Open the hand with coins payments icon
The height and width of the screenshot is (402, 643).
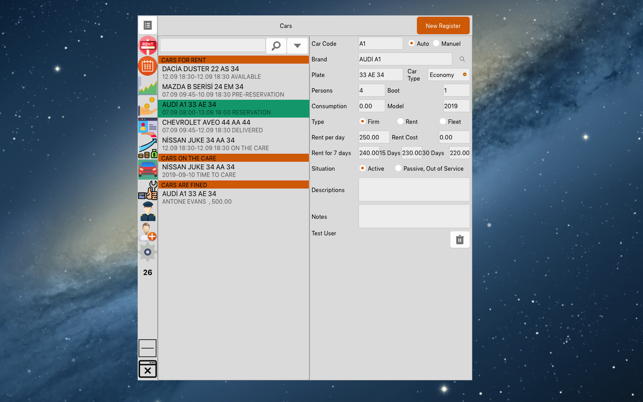pos(148,106)
